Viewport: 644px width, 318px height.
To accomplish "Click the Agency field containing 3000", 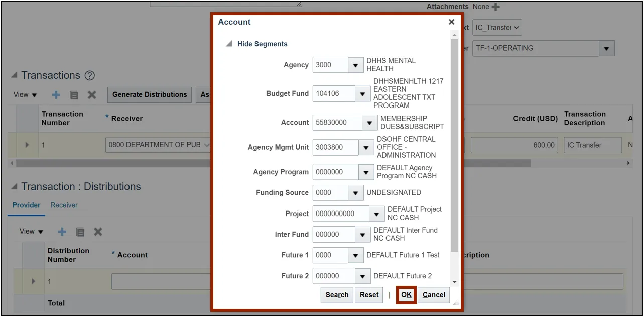I will click(x=330, y=65).
